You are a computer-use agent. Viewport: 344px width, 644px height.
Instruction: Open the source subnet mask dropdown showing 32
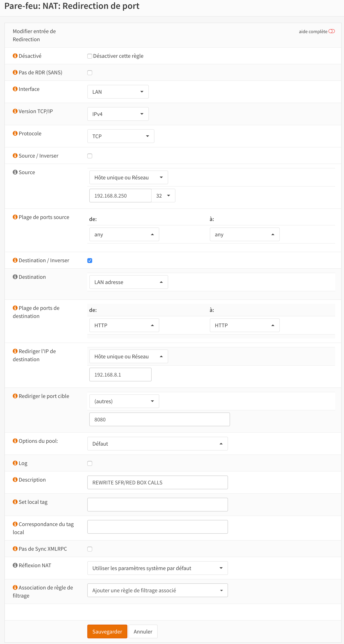(x=163, y=196)
